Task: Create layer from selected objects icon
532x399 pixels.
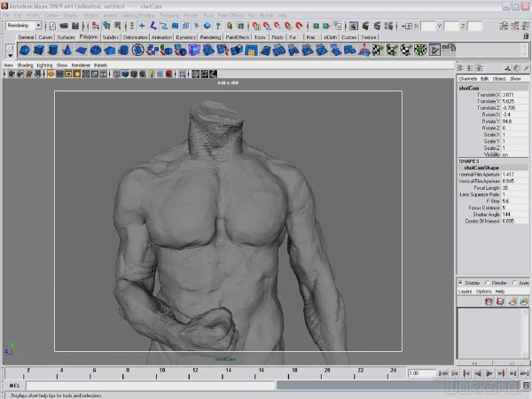Action: pyautogui.click(x=524, y=301)
